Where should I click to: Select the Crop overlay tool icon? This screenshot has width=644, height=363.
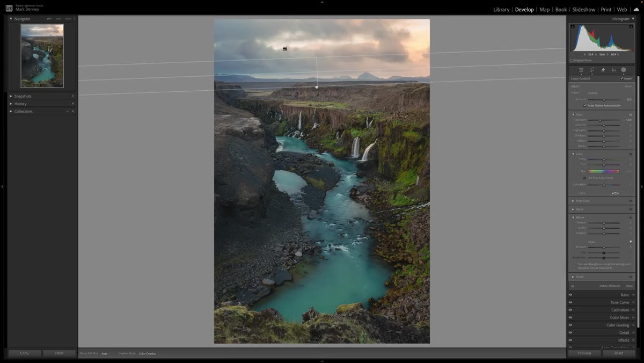click(x=592, y=70)
